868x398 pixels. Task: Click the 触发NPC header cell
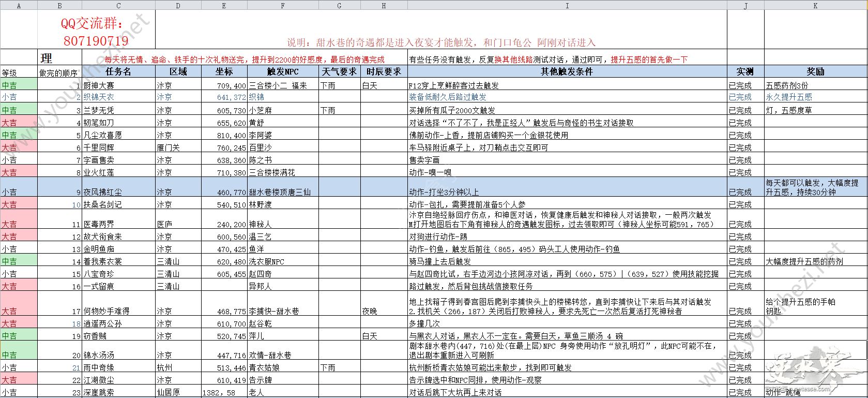click(x=283, y=71)
